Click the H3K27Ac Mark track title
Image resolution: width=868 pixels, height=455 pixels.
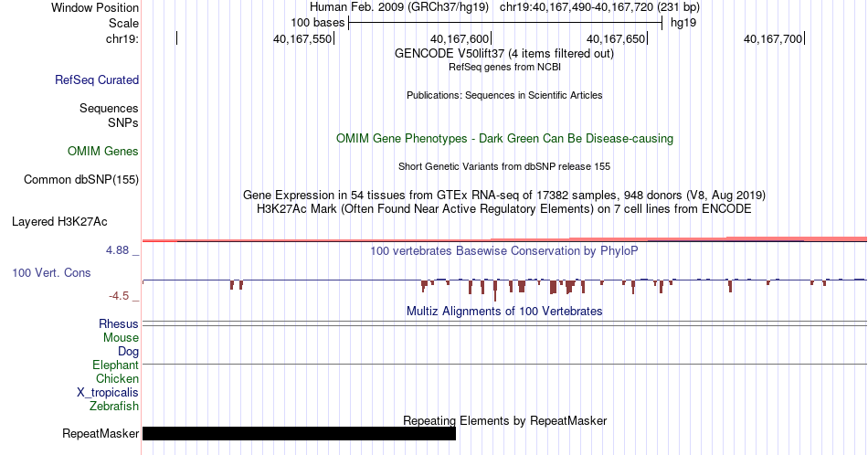coord(504,208)
